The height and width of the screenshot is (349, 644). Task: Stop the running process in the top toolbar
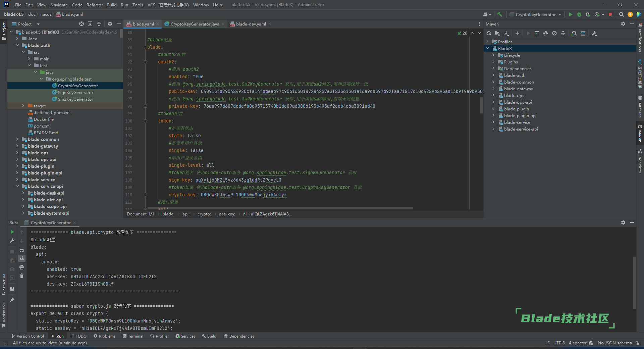tap(610, 14)
